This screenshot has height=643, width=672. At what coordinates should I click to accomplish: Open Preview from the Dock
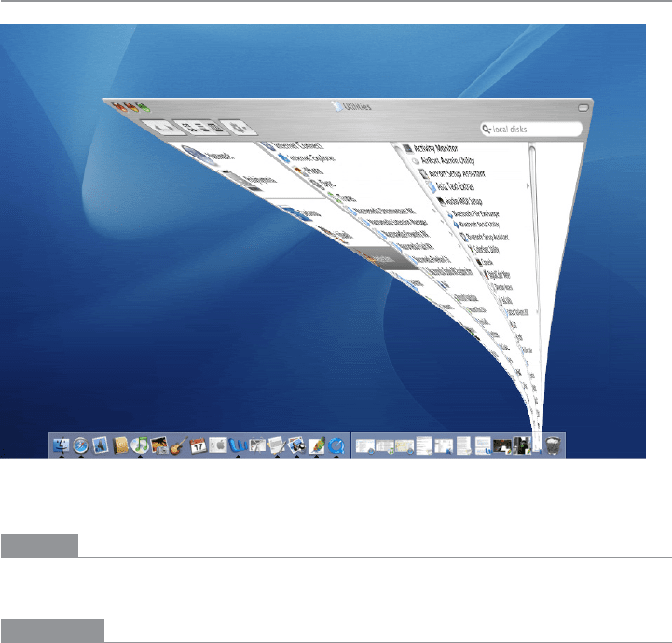click(296, 445)
